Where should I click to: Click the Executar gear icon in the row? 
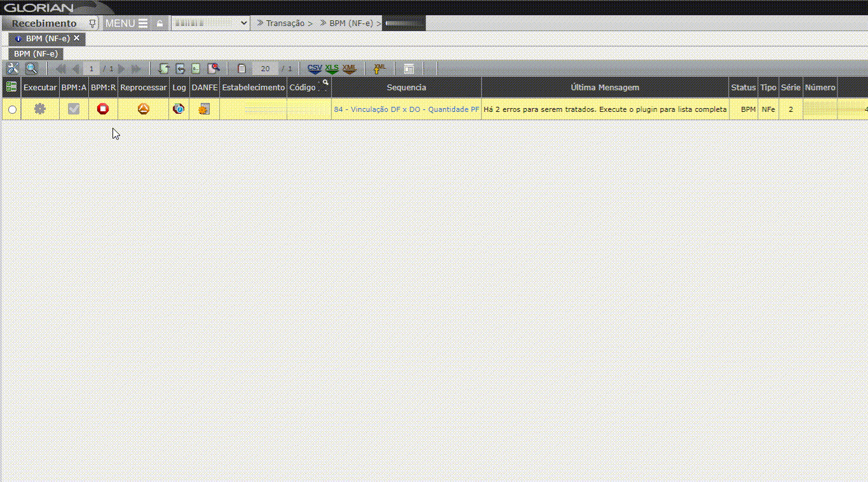pos(40,109)
